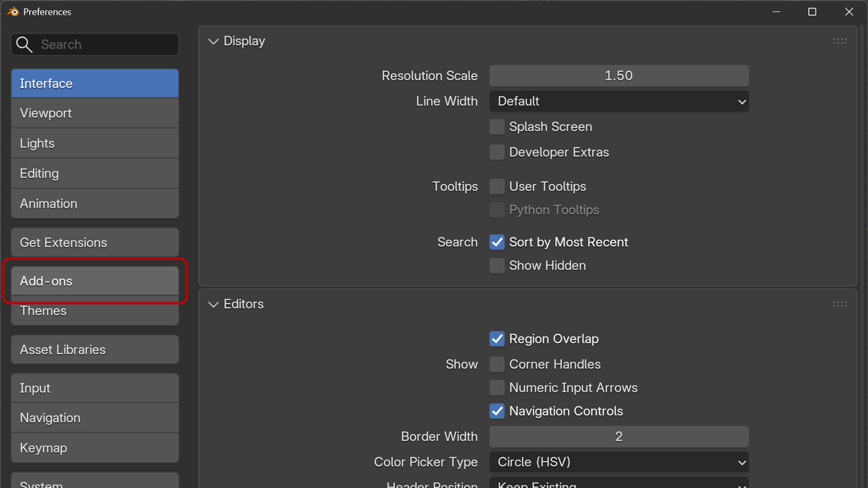Go to the Input preferences tab
Screen dimensions: 868x488
pyautogui.click(x=95, y=388)
